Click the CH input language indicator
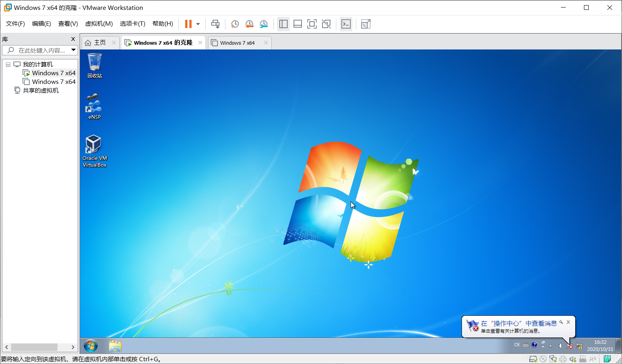The width and height of the screenshot is (622, 364). point(517,345)
